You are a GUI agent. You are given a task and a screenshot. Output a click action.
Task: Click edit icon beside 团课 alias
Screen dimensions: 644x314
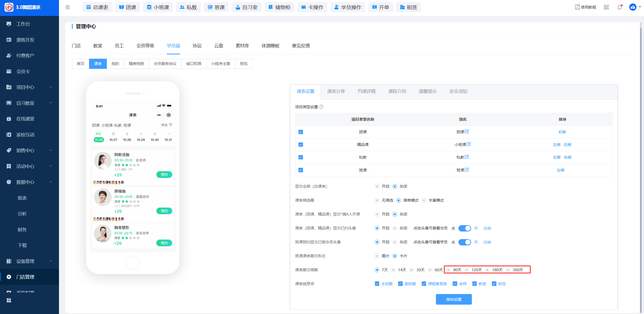[x=467, y=131]
